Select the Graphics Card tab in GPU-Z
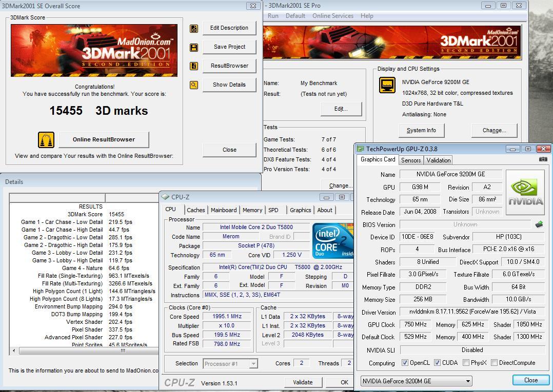Image resolution: width=553 pixels, height=392 pixels. pyautogui.click(x=378, y=159)
